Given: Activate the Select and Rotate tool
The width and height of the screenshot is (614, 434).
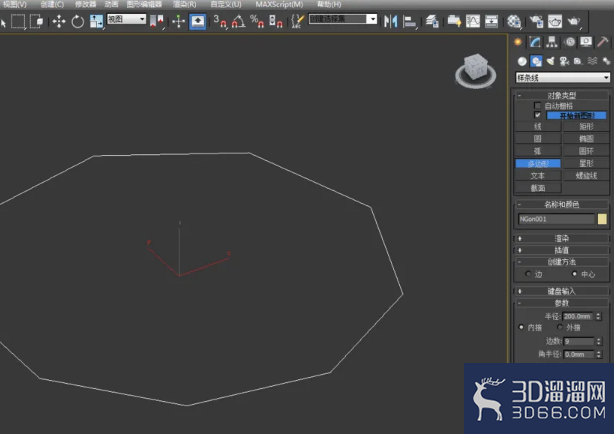Looking at the screenshot, I should point(78,21).
